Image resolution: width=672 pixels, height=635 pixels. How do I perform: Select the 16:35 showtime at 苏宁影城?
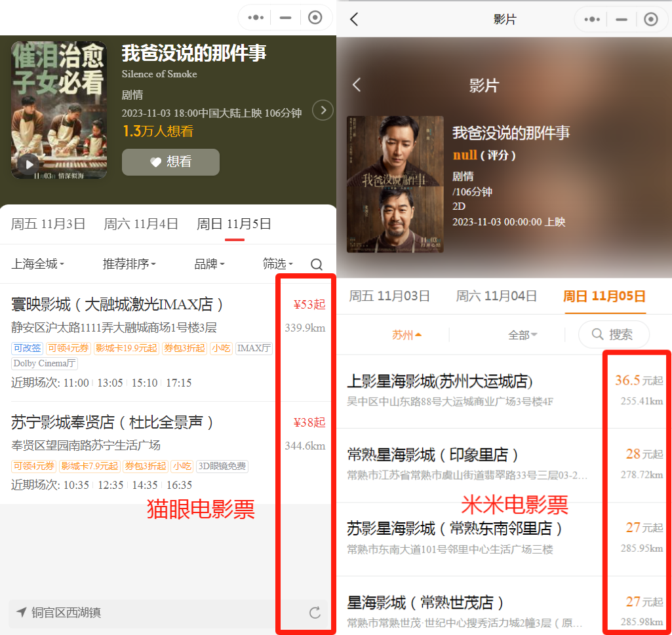coord(179,485)
